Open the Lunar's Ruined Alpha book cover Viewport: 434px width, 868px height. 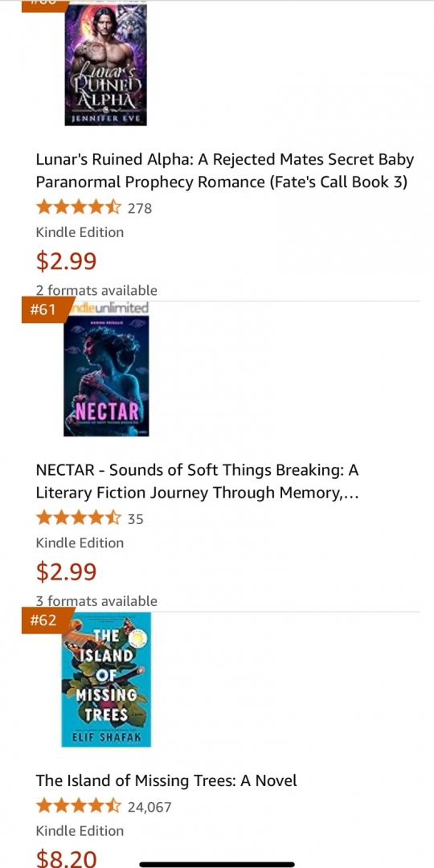[106, 64]
